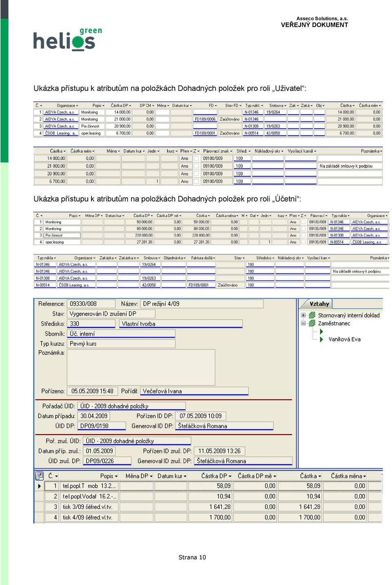Toggle Z checkbox in Uživatel row 6 700,00
Image resolution: width=392 pixels, height=585 pixels.
click(x=196, y=182)
